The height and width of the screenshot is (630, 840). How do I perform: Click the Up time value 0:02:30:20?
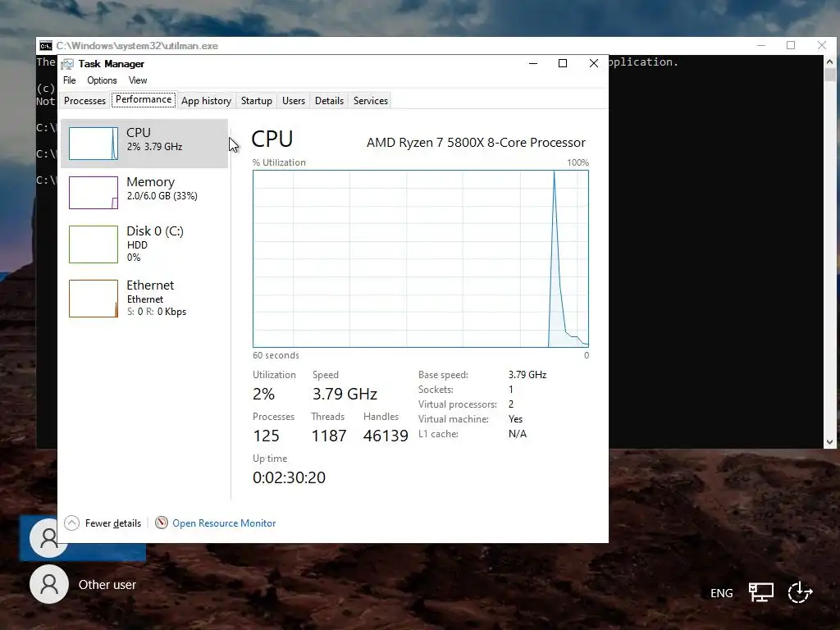pyautogui.click(x=290, y=477)
